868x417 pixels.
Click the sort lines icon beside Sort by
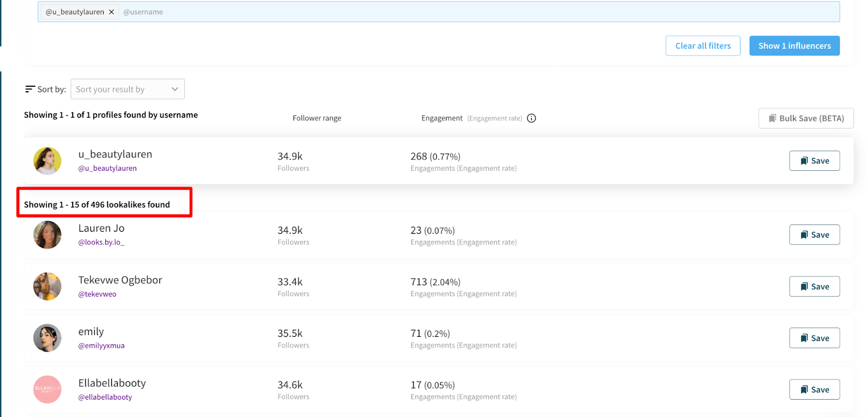coord(30,89)
